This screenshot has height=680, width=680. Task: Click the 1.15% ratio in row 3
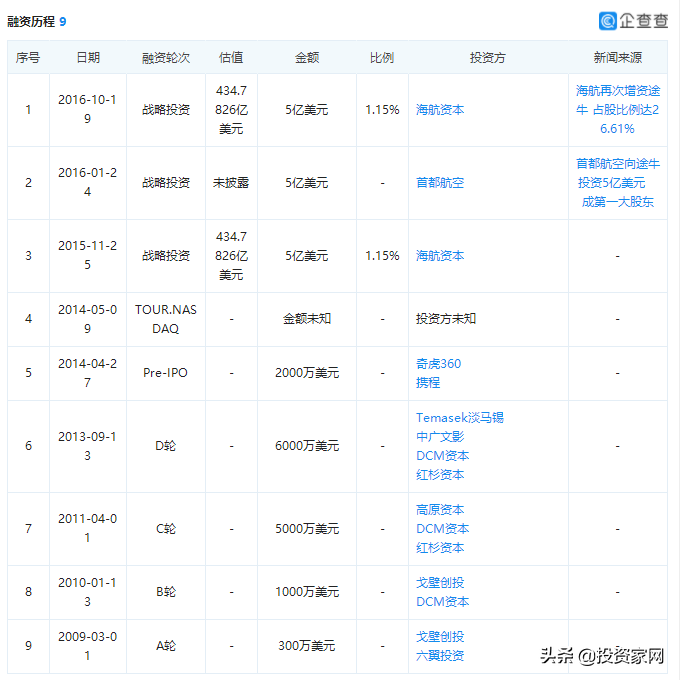[x=382, y=256]
